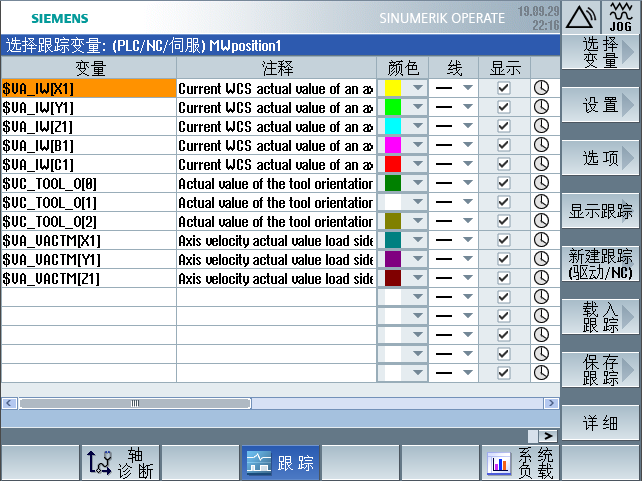The width and height of the screenshot is (642, 481).
Task: Open the 设置 settings softkey
Action: (x=600, y=105)
